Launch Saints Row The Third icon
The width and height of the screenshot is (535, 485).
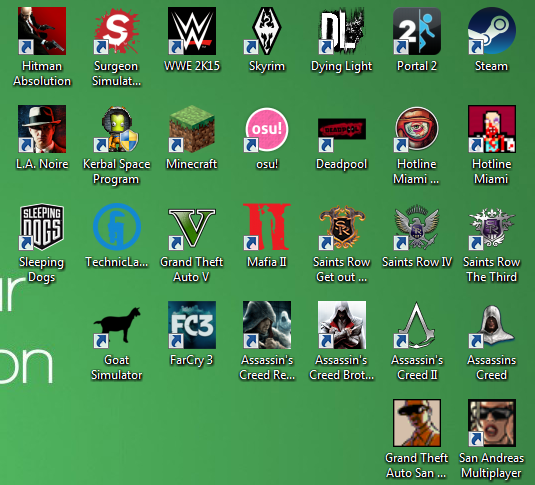pos(492,227)
